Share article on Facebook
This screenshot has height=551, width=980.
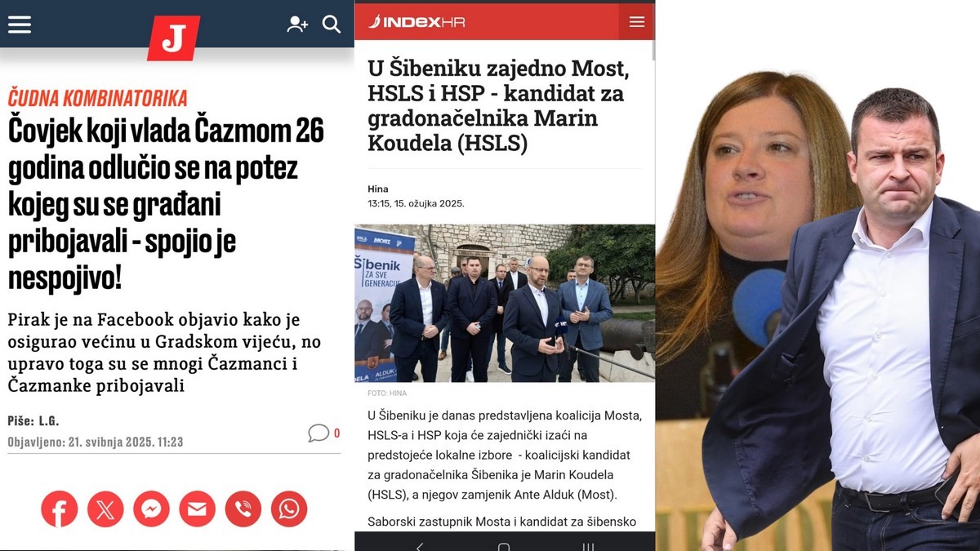pyautogui.click(x=60, y=509)
